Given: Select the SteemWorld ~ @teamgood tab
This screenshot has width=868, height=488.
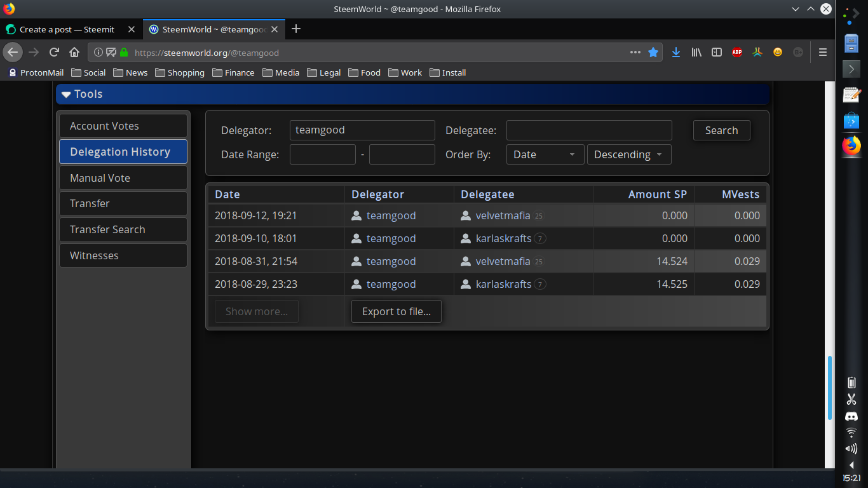Looking at the screenshot, I should pos(214,29).
